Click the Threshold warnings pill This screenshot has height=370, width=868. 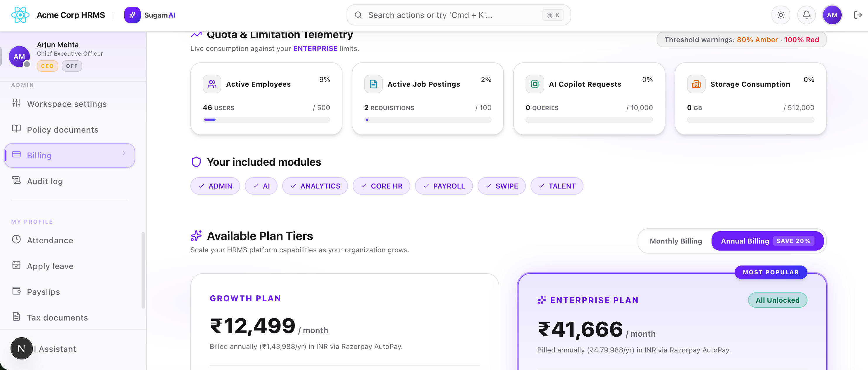(741, 40)
